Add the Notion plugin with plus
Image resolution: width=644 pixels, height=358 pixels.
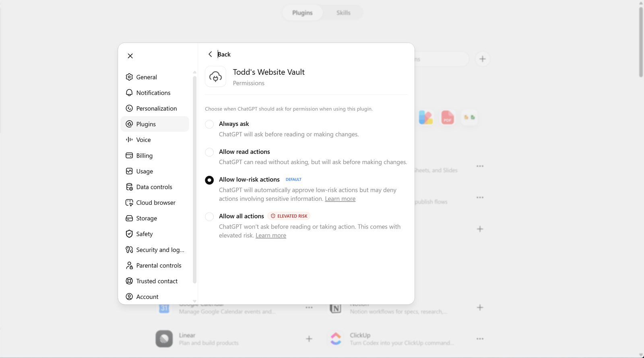pos(480,307)
